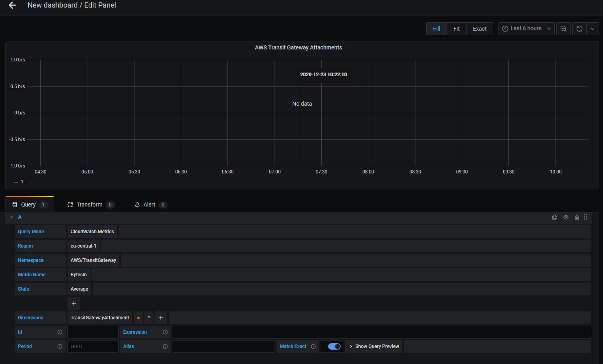
Task: Select Exact display mode
Action: point(480,29)
